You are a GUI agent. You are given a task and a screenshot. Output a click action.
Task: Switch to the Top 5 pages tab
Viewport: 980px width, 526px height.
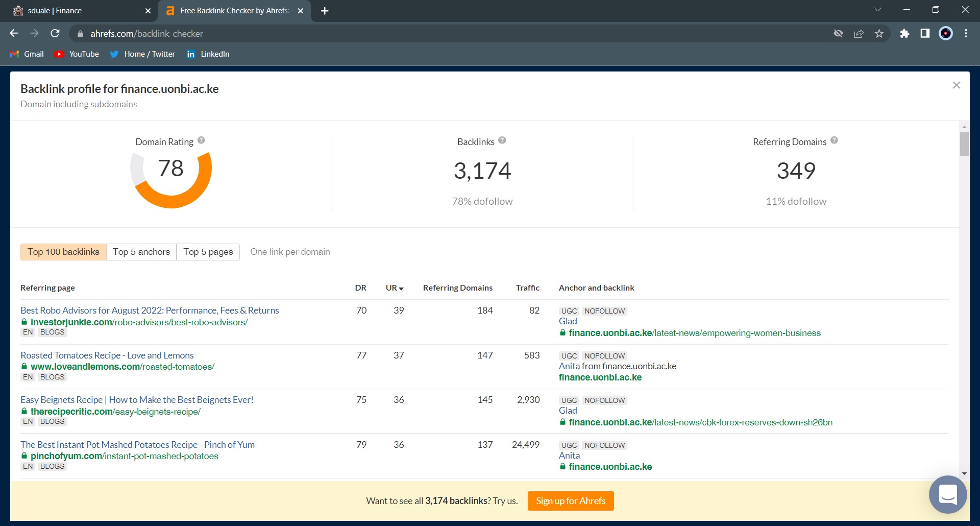pyautogui.click(x=208, y=252)
